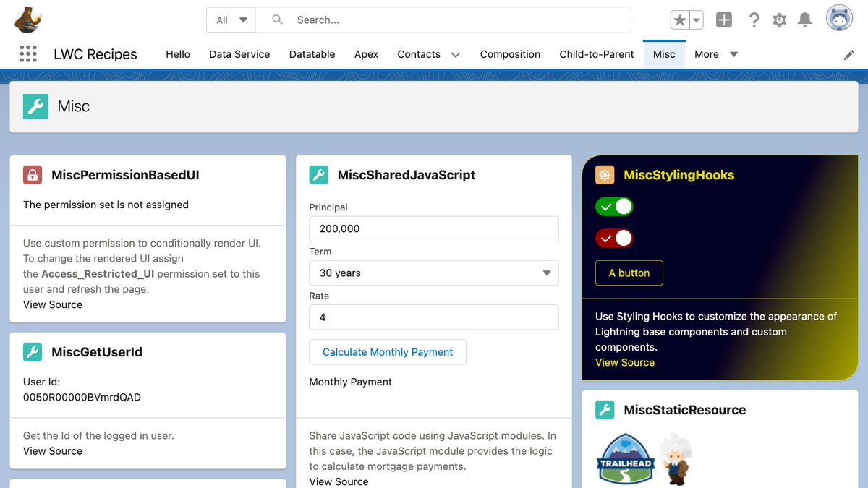
Task: Select the Misc tab
Action: click(x=664, y=54)
